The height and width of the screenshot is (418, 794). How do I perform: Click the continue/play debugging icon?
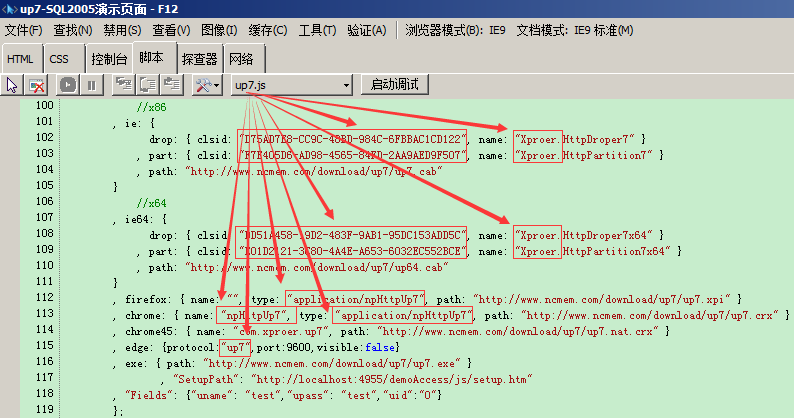67,85
